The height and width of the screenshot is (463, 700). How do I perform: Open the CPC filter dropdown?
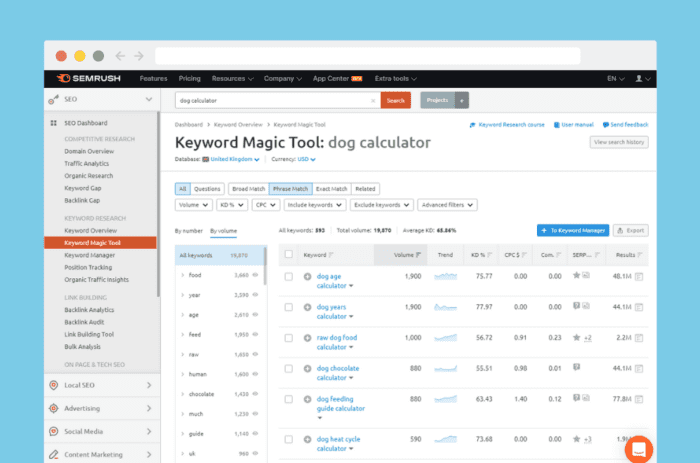(266, 205)
